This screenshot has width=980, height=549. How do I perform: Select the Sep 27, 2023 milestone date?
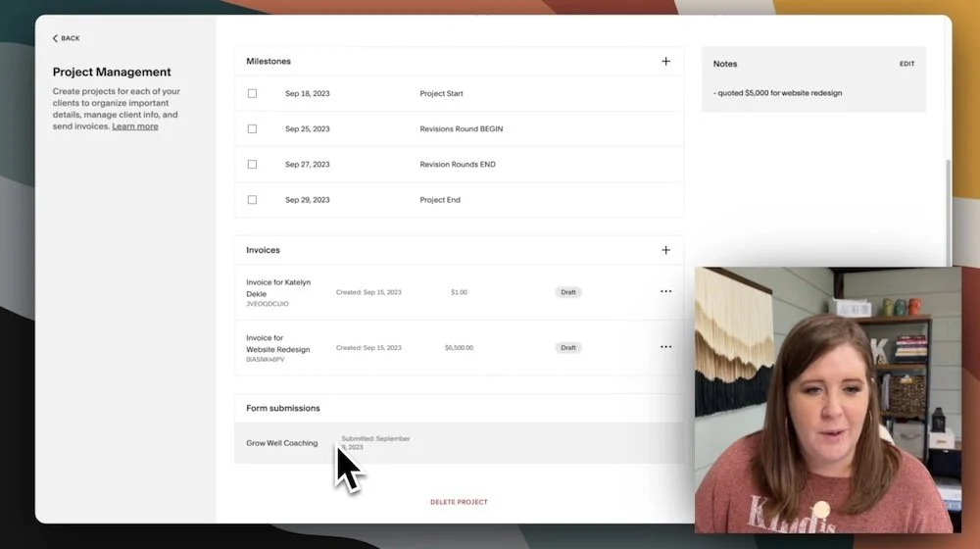click(307, 165)
